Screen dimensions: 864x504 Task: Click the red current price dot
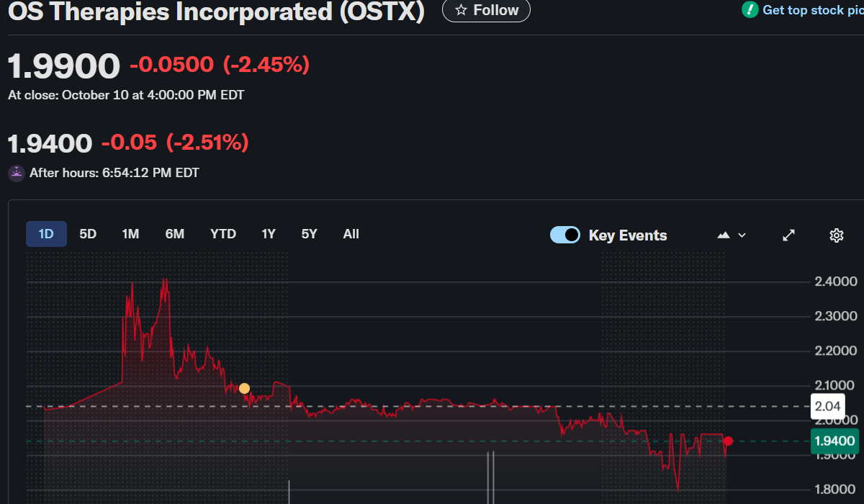click(728, 441)
